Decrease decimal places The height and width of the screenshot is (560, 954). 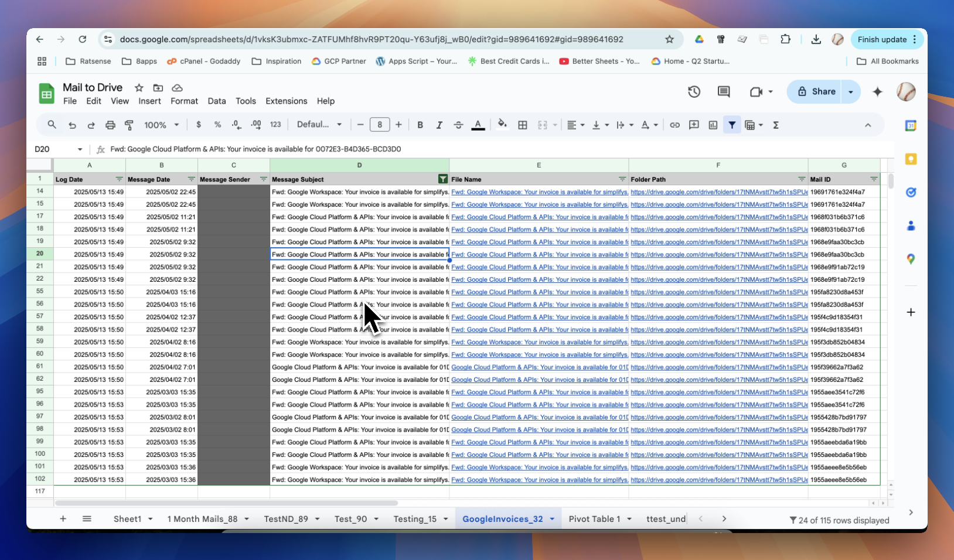coord(236,125)
